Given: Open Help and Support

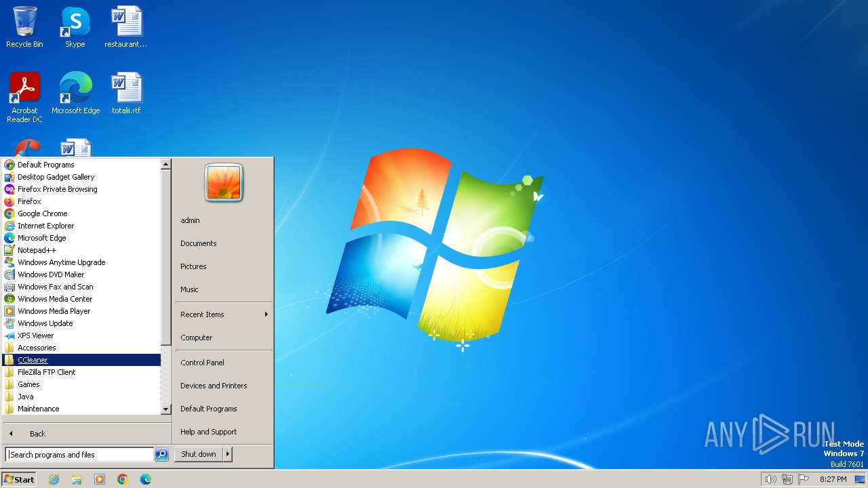Looking at the screenshot, I should [x=224, y=432].
